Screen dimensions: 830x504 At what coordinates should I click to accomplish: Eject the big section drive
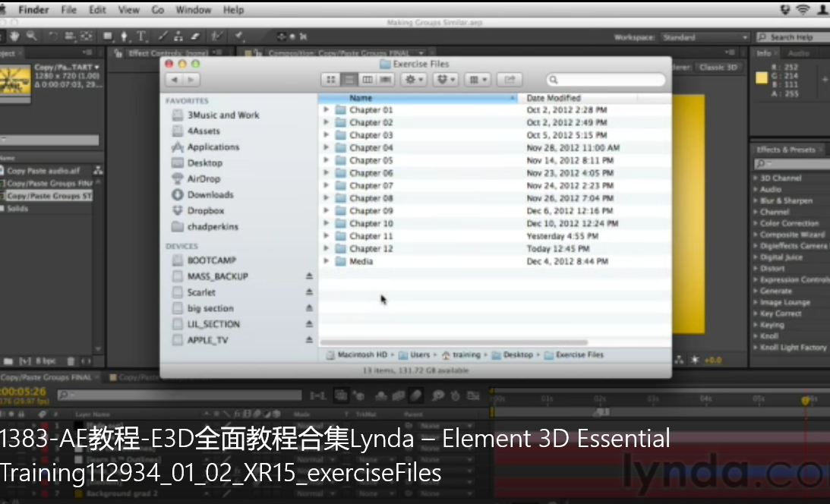(x=309, y=308)
